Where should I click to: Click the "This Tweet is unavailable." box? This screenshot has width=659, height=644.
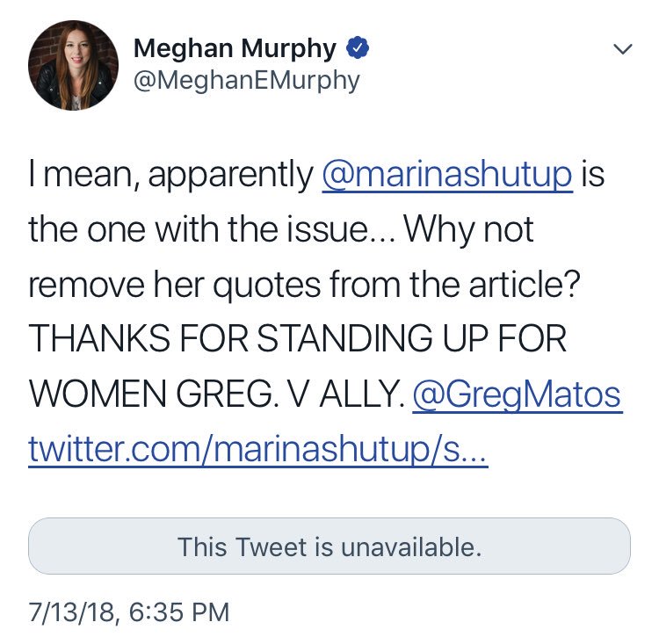pos(329,547)
